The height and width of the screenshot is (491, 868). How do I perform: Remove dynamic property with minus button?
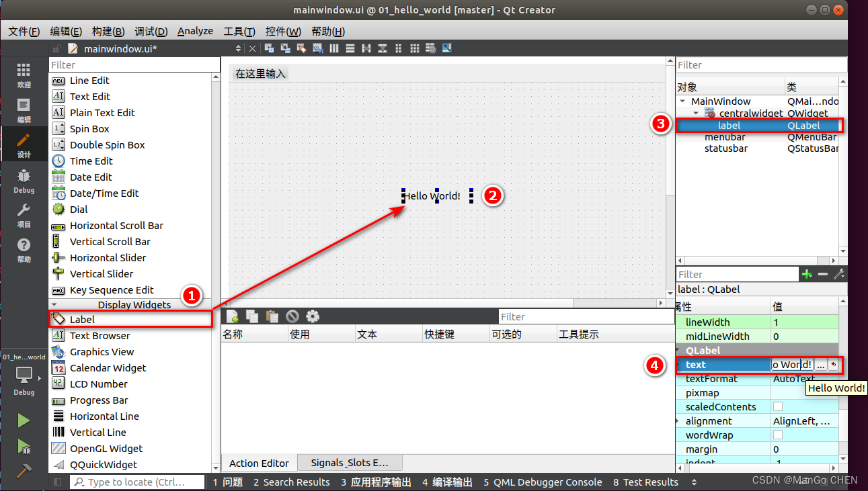coord(823,274)
